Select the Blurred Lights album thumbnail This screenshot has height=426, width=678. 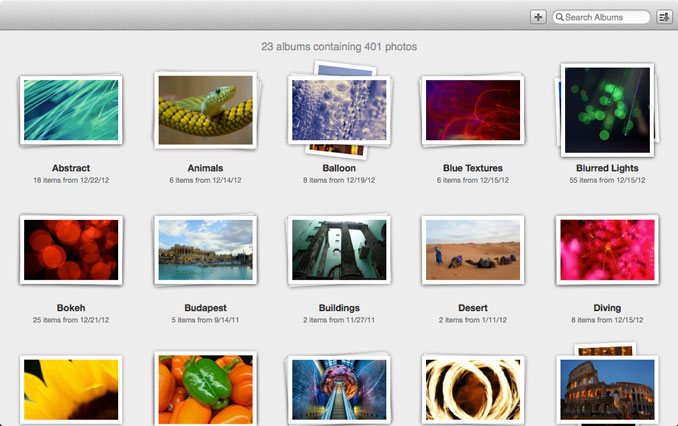[607, 110]
